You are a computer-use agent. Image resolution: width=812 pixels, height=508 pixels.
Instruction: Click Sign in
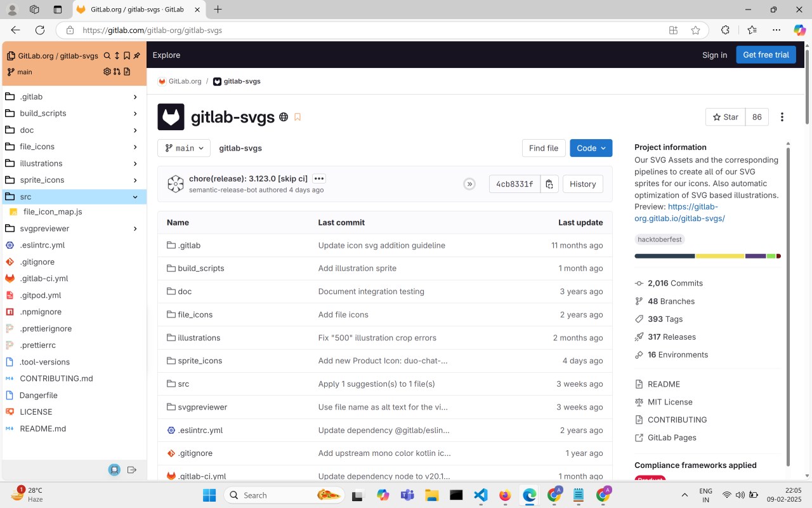(x=714, y=55)
